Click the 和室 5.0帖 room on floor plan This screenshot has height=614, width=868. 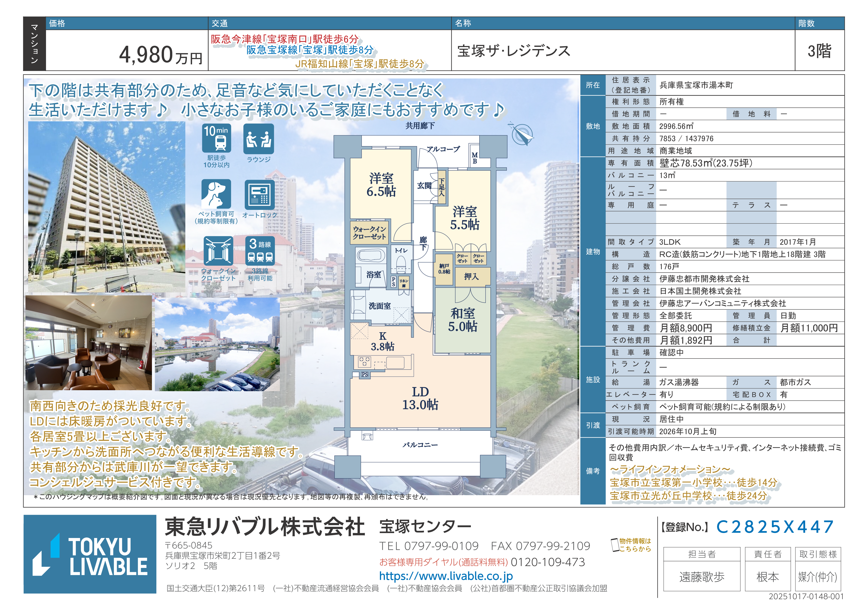pyautogui.click(x=462, y=320)
